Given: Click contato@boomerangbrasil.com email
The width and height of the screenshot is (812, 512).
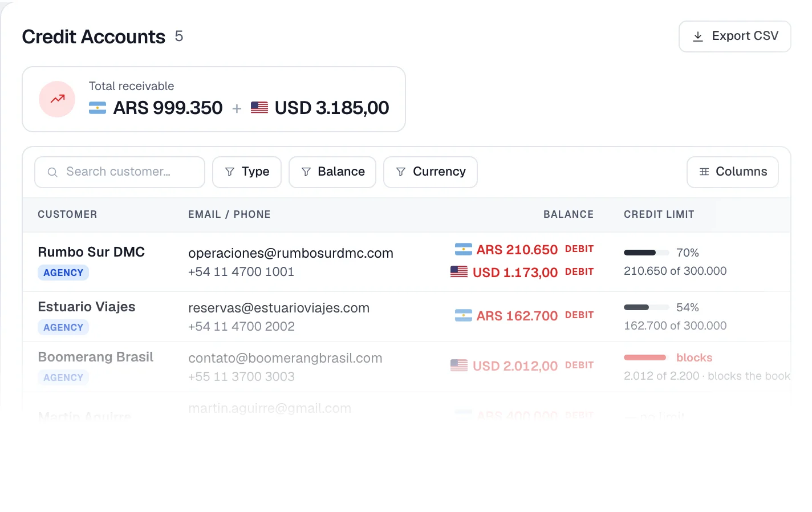Looking at the screenshot, I should pyautogui.click(x=285, y=358).
